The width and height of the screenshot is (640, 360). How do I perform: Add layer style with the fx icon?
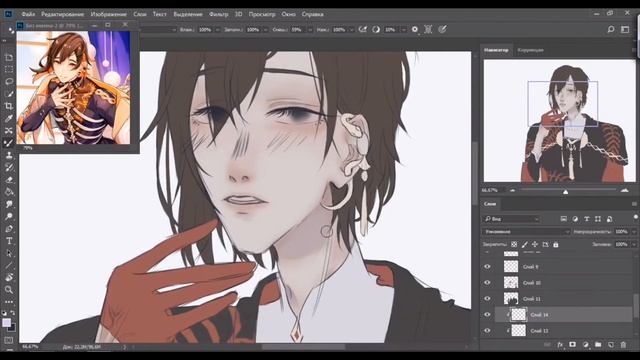[x=560, y=345]
